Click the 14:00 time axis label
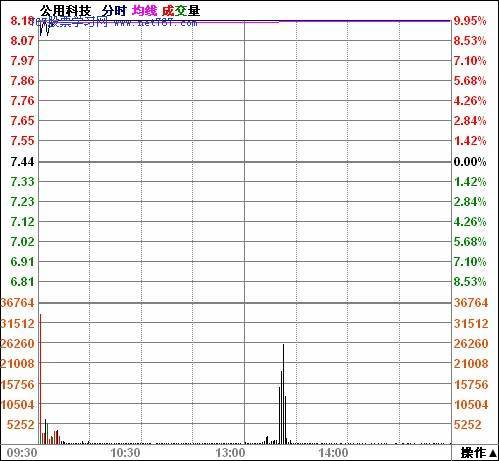This screenshot has height=461, width=499. (333, 453)
